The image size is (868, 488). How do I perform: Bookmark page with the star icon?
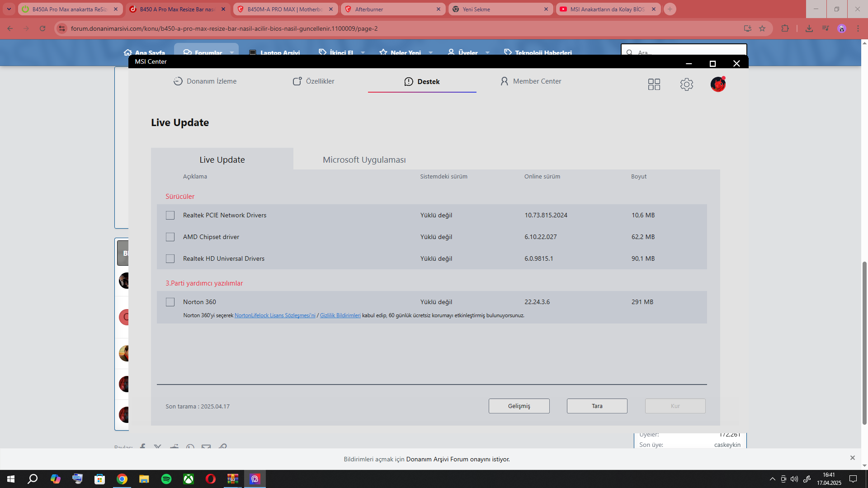point(762,28)
